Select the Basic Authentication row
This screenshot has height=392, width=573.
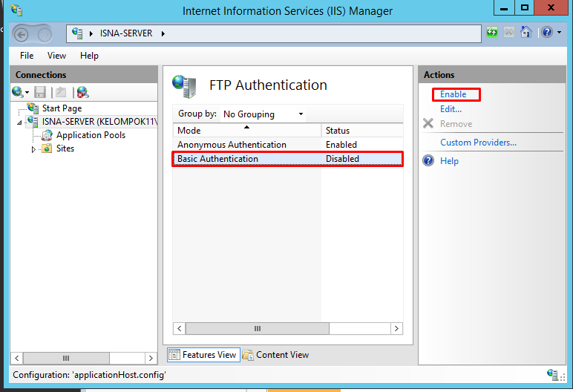(x=288, y=159)
